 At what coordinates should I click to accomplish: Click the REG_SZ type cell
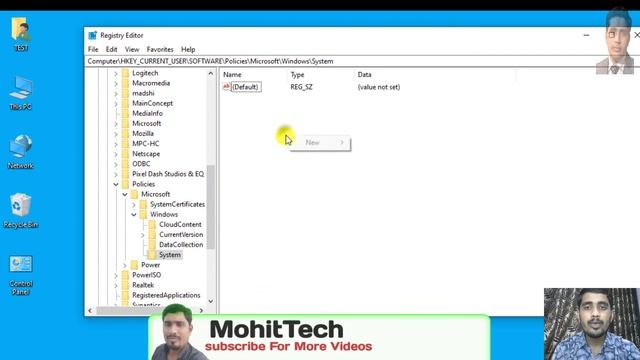click(301, 87)
